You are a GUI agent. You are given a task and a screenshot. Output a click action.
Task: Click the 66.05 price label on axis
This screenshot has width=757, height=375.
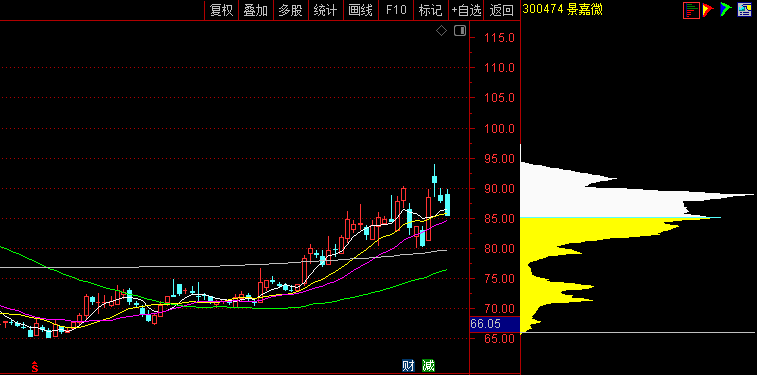(486, 324)
